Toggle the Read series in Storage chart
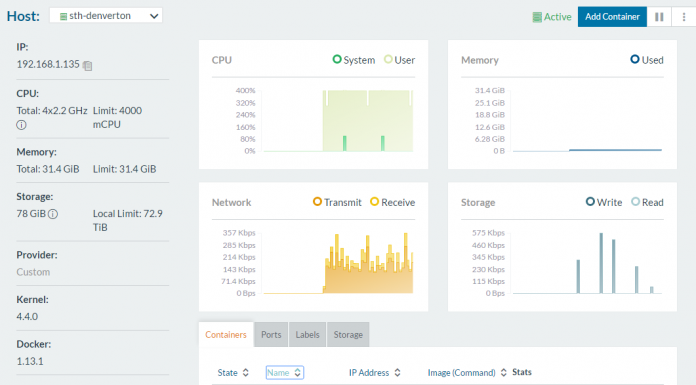The image size is (696, 385). (647, 202)
